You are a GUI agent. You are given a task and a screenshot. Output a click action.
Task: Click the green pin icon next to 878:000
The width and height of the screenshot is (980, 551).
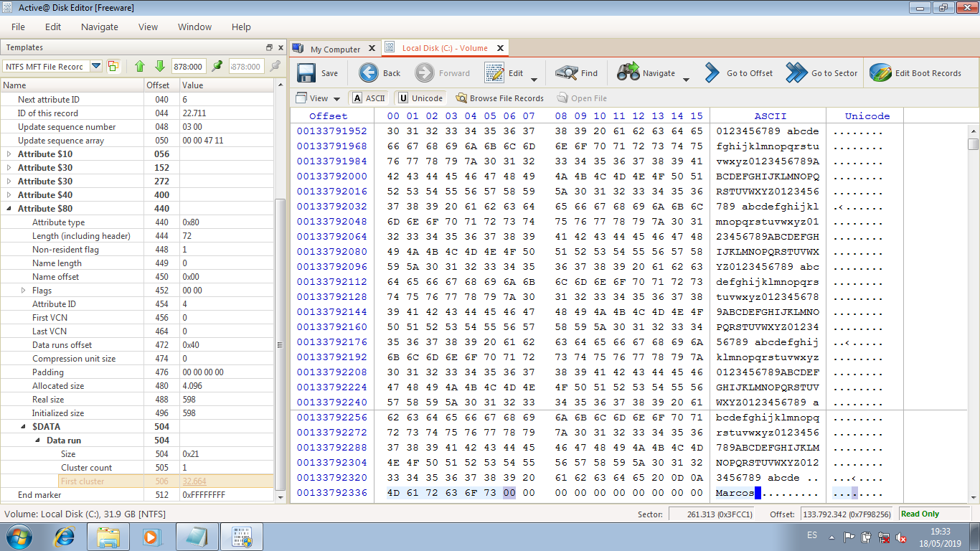click(217, 65)
